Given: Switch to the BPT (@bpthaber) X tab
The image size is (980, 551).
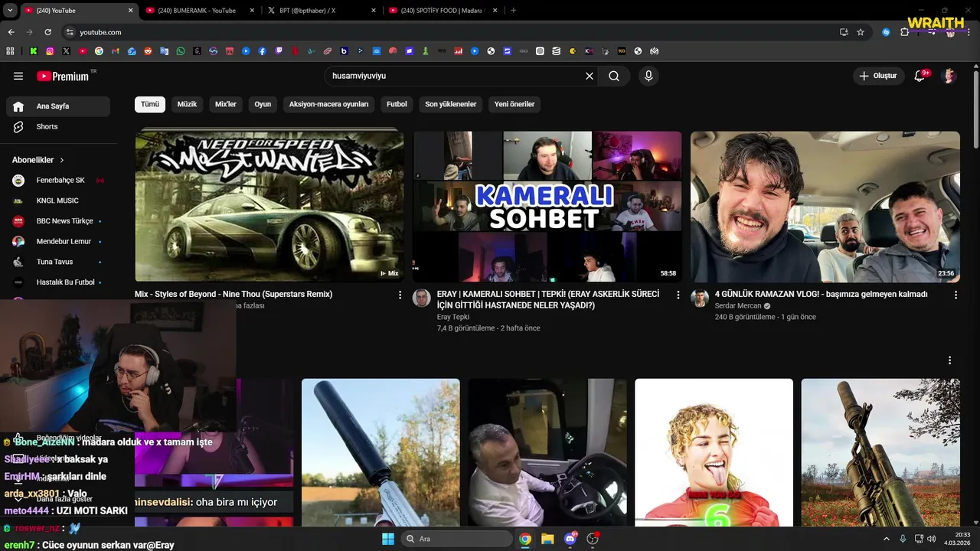Looking at the screenshot, I should point(320,11).
